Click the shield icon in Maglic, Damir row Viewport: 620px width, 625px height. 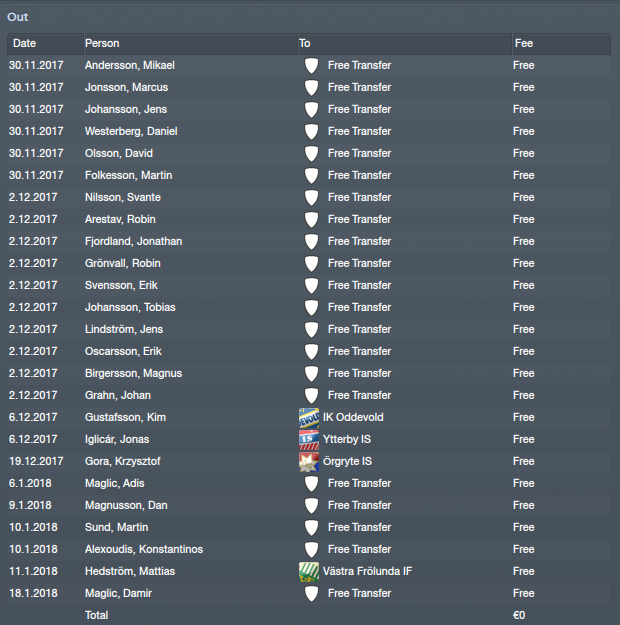pyautogui.click(x=311, y=594)
